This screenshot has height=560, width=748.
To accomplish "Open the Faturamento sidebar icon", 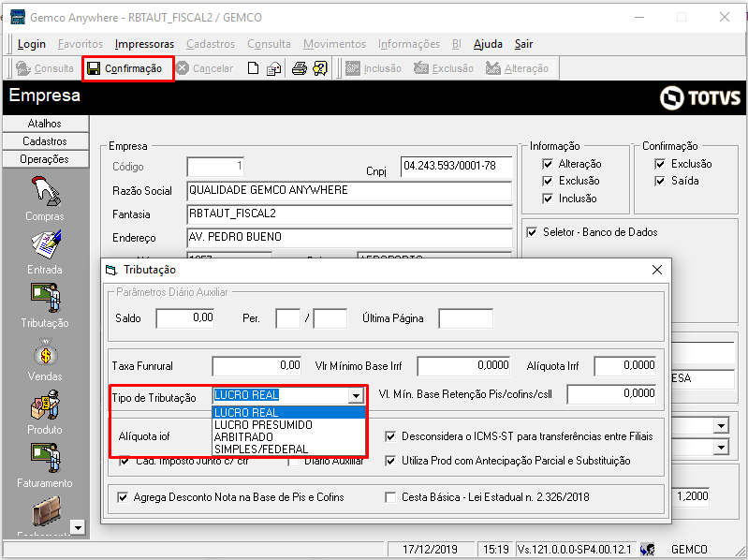I will [45, 459].
